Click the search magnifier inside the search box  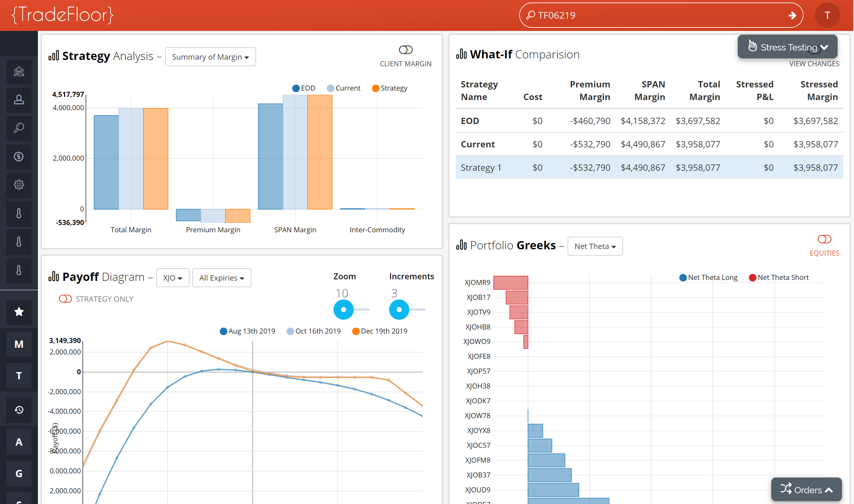(531, 15)
